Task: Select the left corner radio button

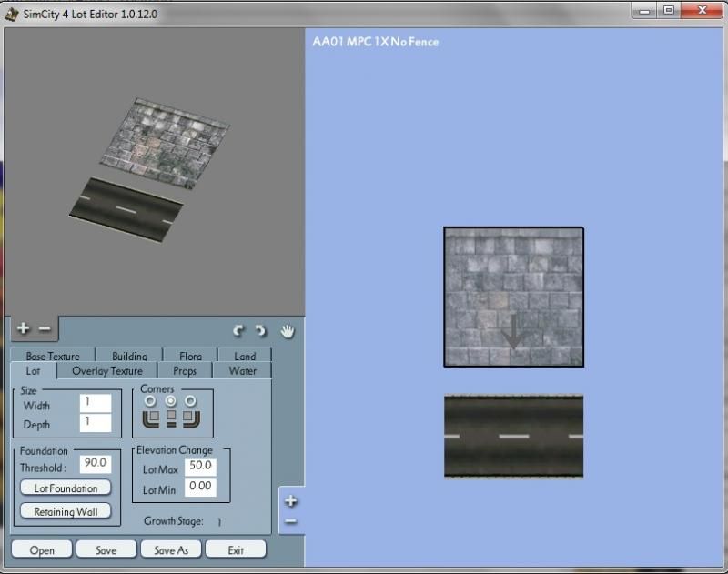Action: point(150,400)
